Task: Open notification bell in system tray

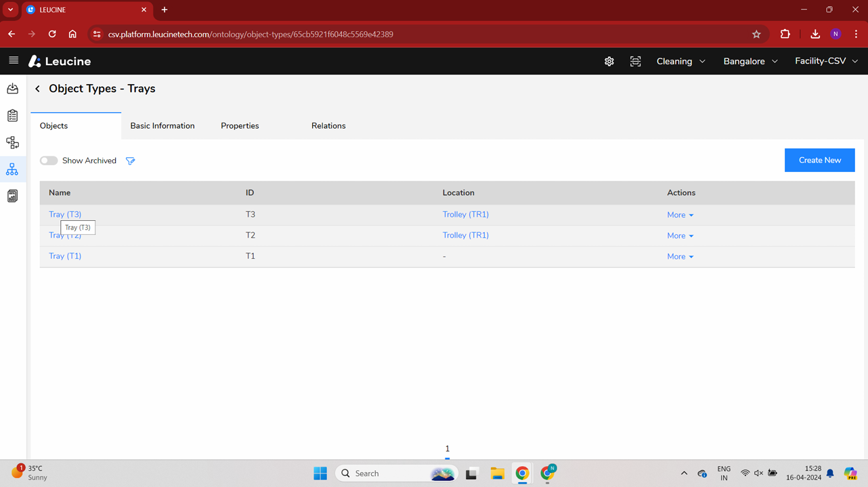Action: coord(830,473)
